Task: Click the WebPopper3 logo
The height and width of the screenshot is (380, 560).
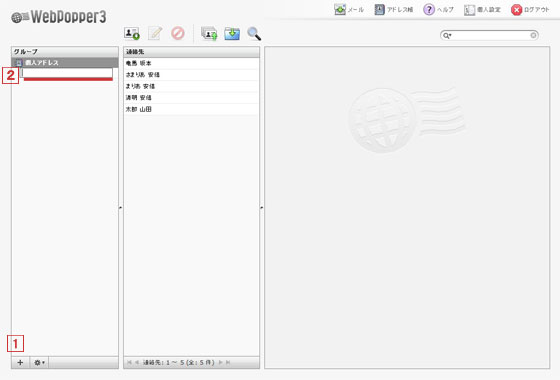Action: click(x=59, y=17)
